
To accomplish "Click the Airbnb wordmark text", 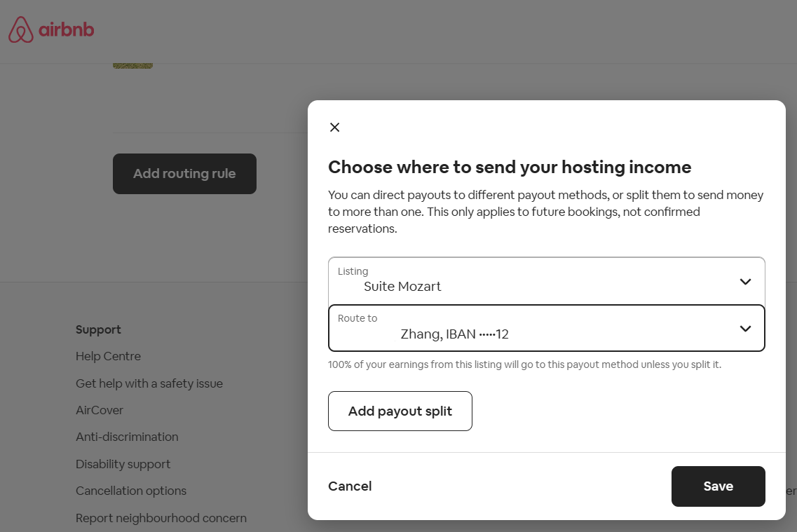I will pyautogui.click(x=67, y=30).
